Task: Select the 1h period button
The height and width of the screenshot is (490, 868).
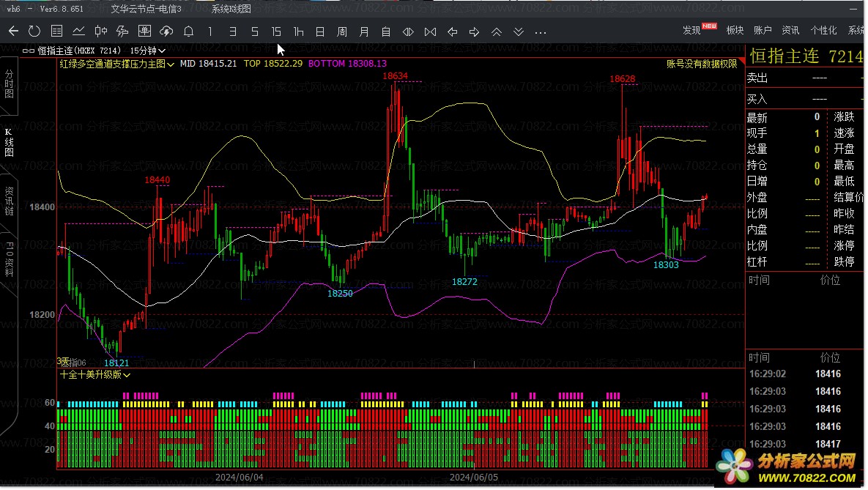Action: [298, 31]
